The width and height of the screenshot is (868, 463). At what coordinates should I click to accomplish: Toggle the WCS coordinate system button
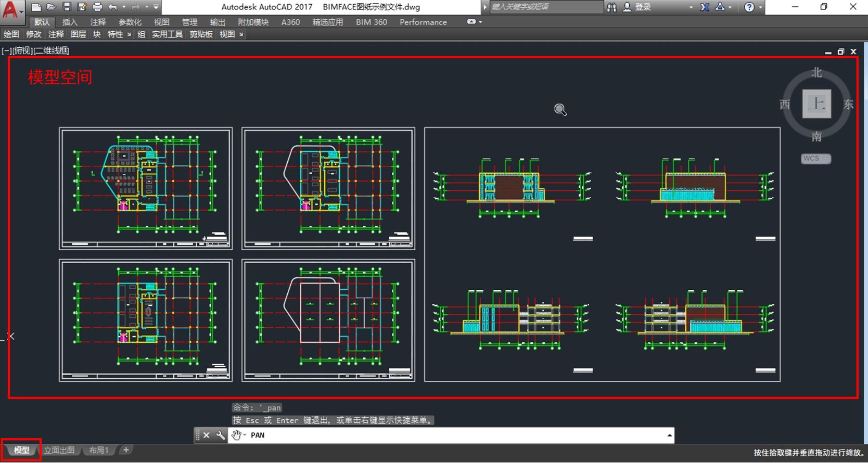tap(815, 159)
